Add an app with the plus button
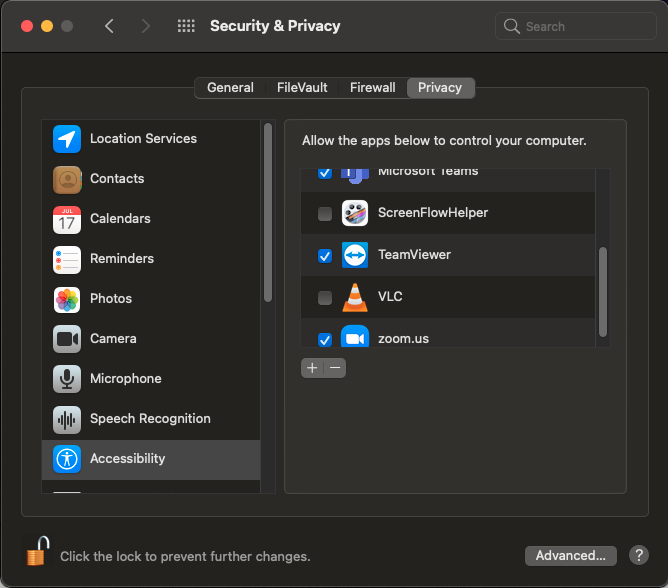 pyautogui.click(x=312, y=368)
